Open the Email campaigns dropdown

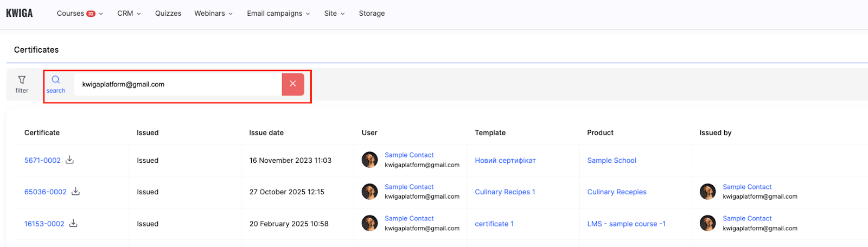278,14
